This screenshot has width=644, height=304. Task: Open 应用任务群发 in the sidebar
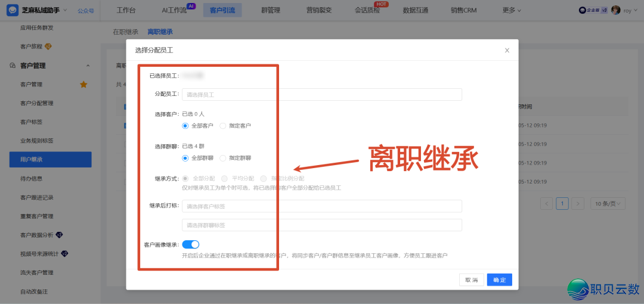[37, 28]
